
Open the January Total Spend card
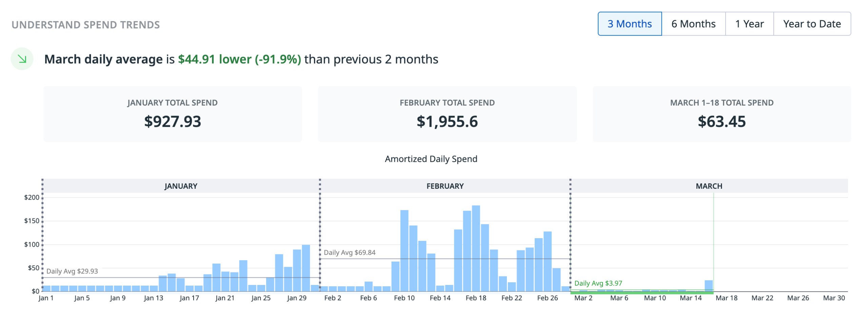tap(172, 114)
